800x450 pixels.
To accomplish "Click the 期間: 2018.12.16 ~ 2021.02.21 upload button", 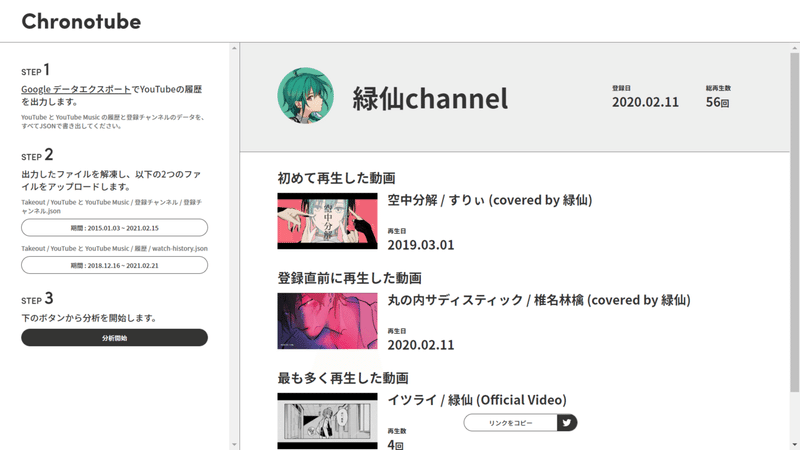I will [x=114, y=265].
